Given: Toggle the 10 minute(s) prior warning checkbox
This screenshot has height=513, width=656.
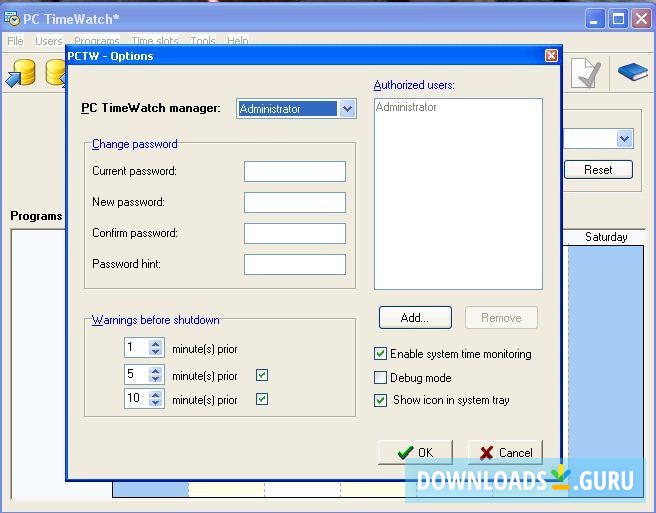Looking at the screenshot, I should tap(262, 399).
